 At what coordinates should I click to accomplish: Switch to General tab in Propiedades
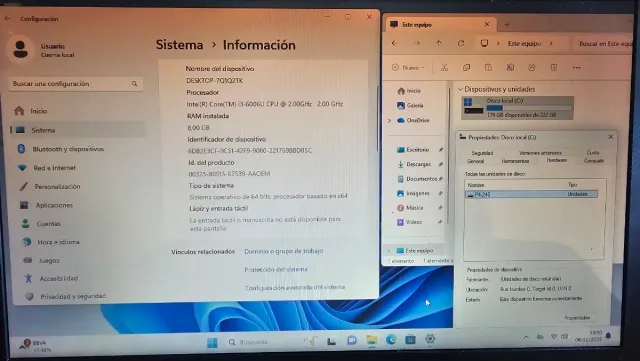point(476,161)
